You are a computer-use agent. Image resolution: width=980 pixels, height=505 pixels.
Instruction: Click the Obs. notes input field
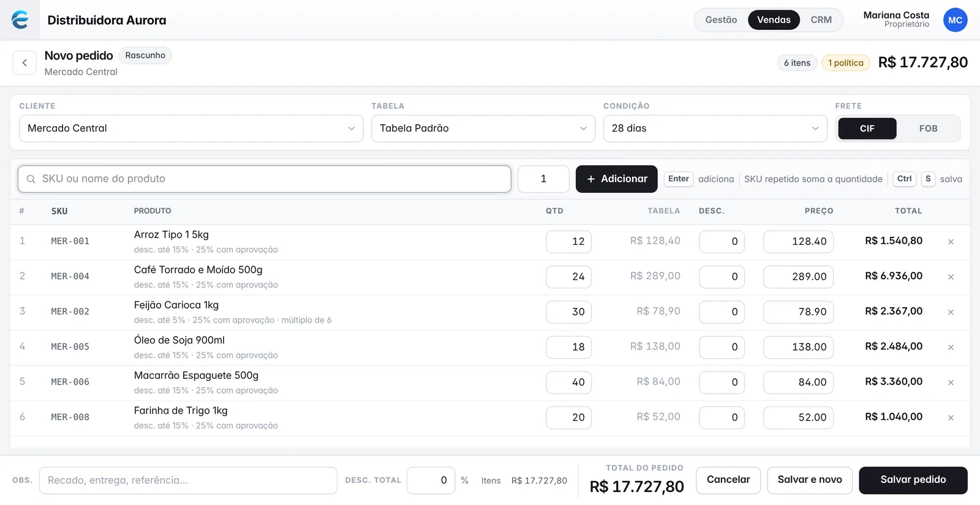click(x=188, y=481)
